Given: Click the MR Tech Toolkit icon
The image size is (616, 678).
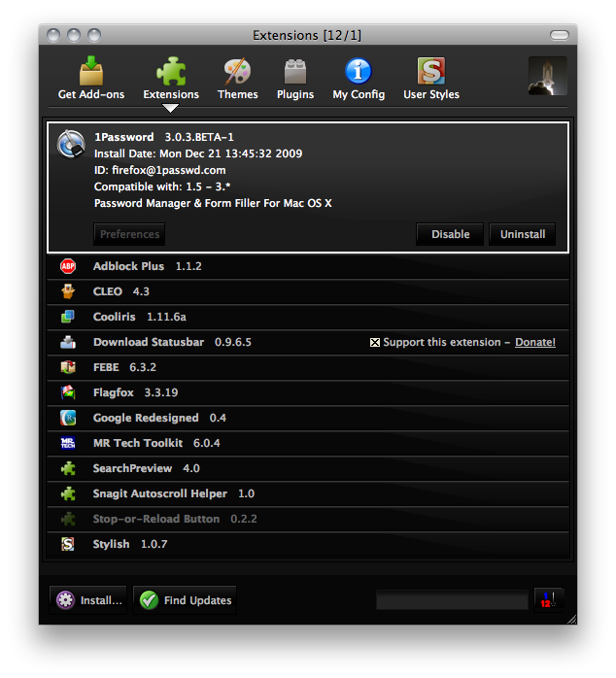Looking at the screenshot, I should tap(68, 443).
